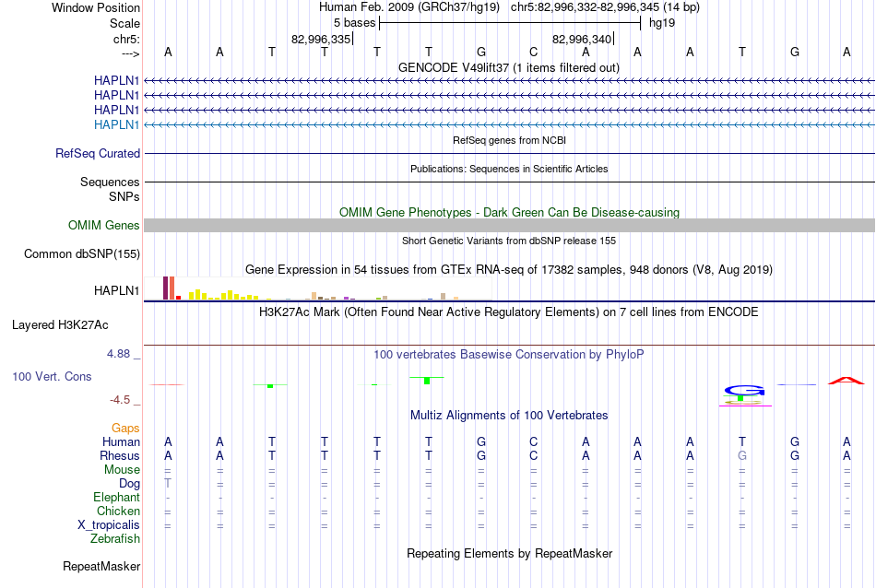The image size is (876, 588).
Task: Open "Repeating Elements by RepeatMasker" track title
Action: (509, 553)
